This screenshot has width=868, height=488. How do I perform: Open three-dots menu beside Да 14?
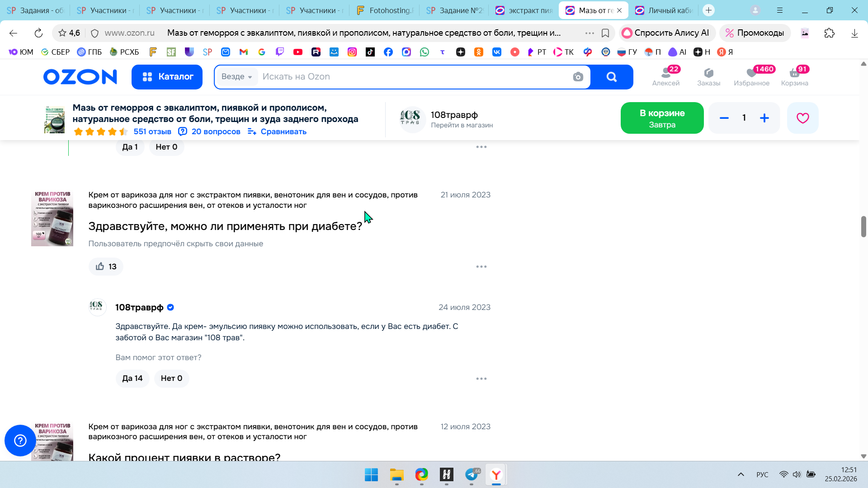(481, 379)
